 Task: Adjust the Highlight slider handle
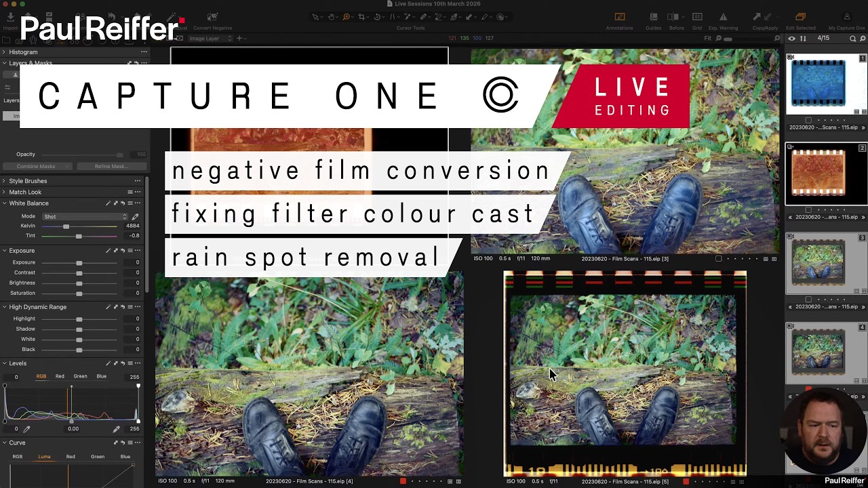[x=79, y=319]
